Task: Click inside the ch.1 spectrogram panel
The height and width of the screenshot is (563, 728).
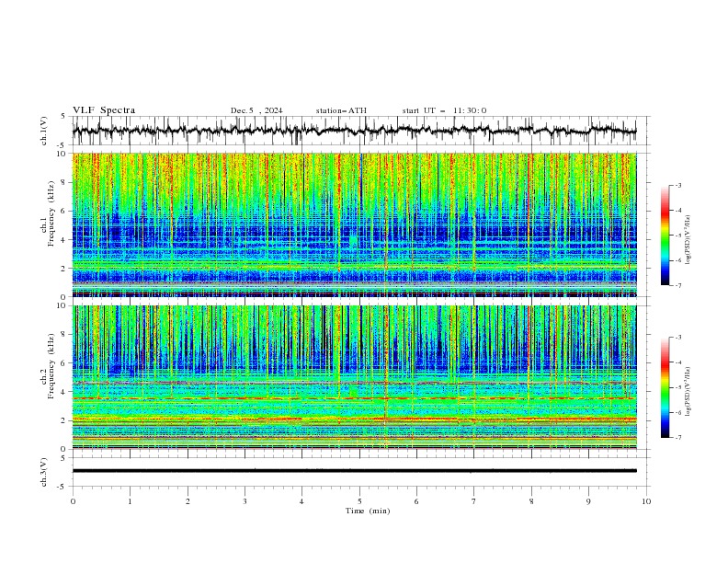Action: (354, 224)
